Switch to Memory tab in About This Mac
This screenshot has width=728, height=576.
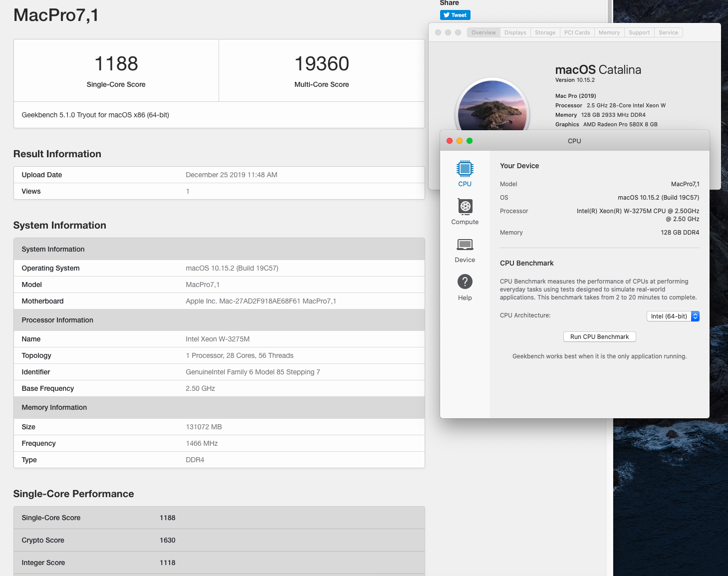(x=609, y=32)
